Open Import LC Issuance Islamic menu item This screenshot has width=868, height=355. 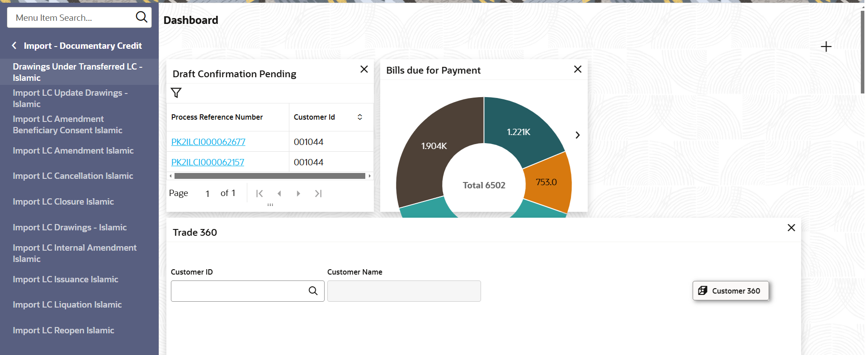pos(66,279)
